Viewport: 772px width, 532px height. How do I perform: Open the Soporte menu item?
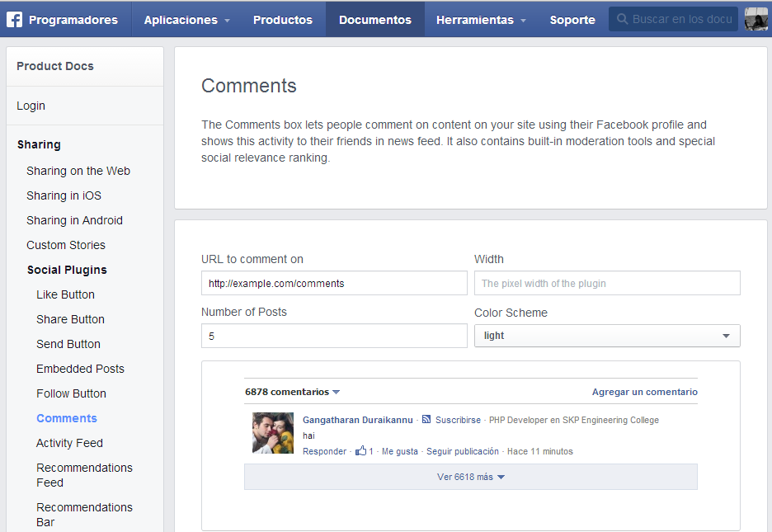click(572, 20)
